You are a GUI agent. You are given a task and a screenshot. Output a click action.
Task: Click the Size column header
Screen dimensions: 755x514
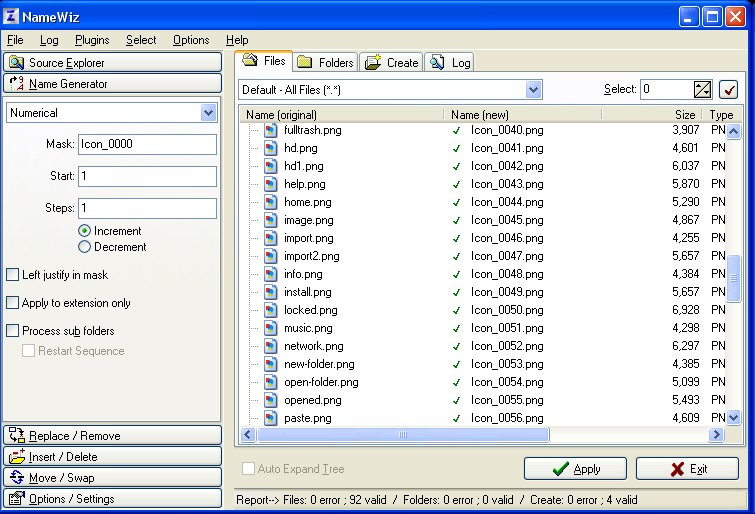click(x=652, y=115)
